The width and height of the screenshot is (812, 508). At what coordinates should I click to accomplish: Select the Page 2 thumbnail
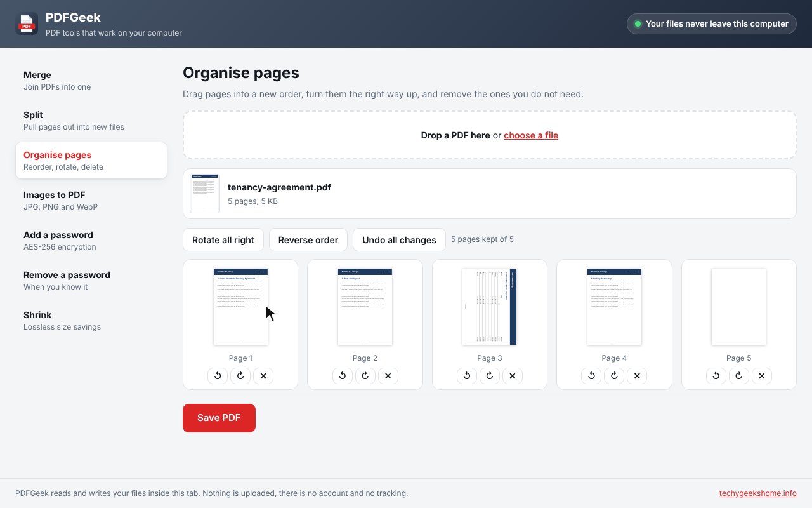pos(365,307)
